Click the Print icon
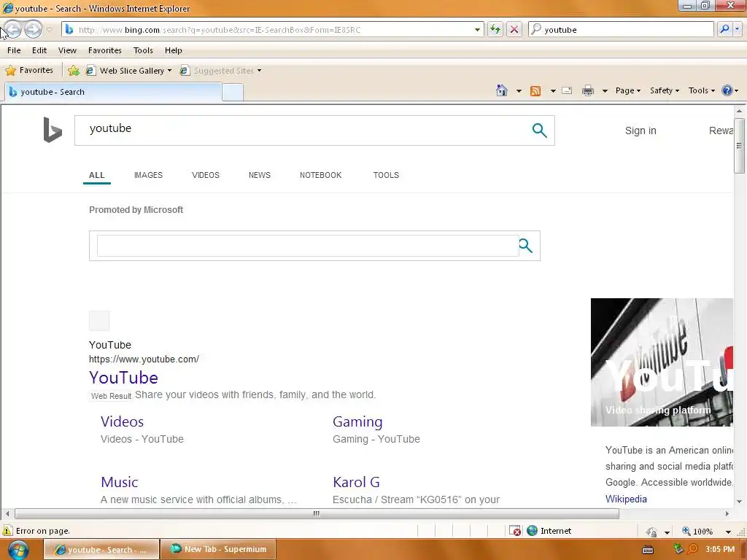The image size is (747, 560). [588, 90]
